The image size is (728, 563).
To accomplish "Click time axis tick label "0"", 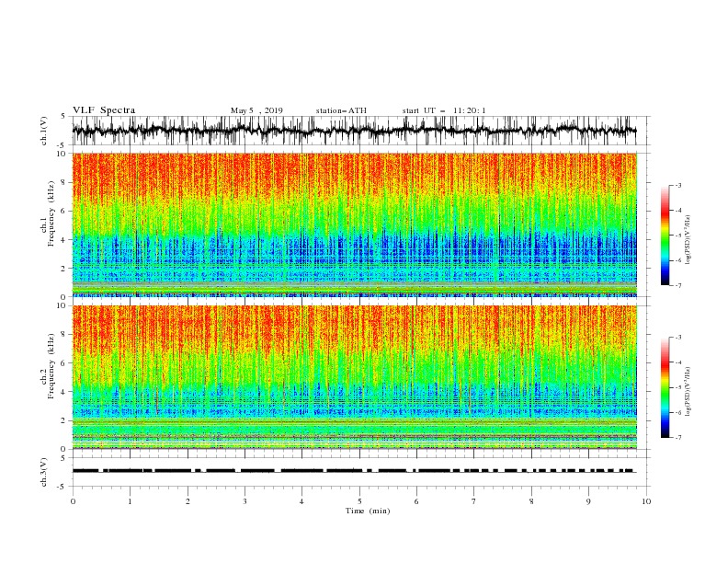I will pos(73,501).
